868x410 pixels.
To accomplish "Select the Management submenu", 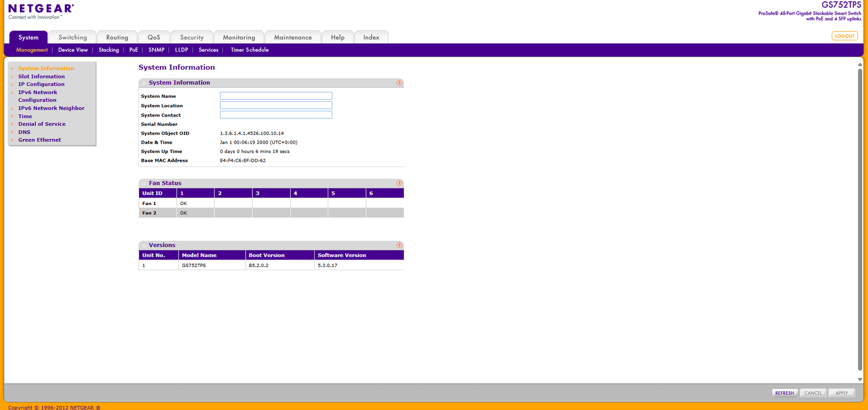I will click(x=32, y=50).
